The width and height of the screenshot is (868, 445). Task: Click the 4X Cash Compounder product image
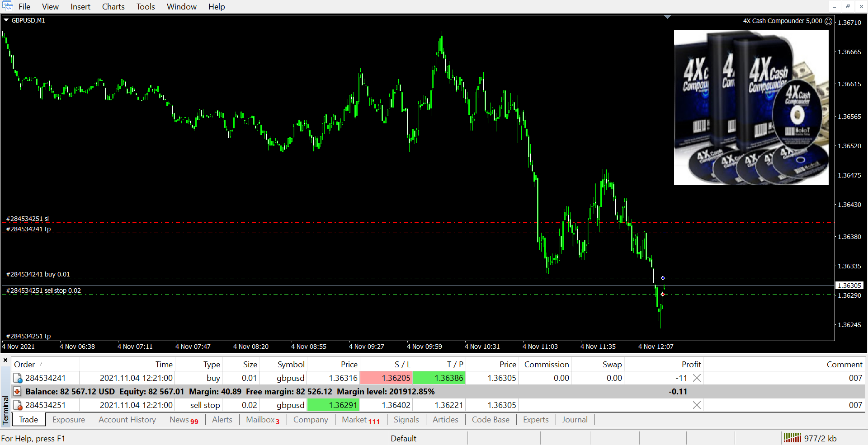click(x=751, y=108)
